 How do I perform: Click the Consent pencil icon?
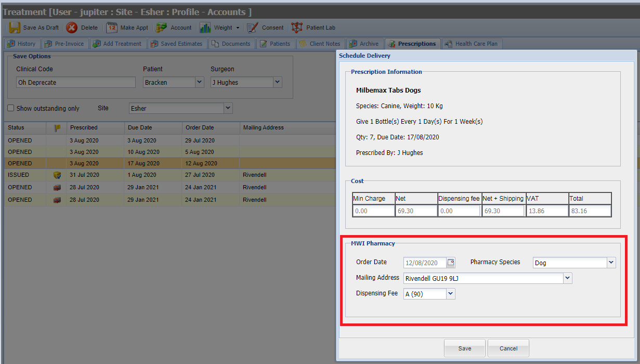253,28
